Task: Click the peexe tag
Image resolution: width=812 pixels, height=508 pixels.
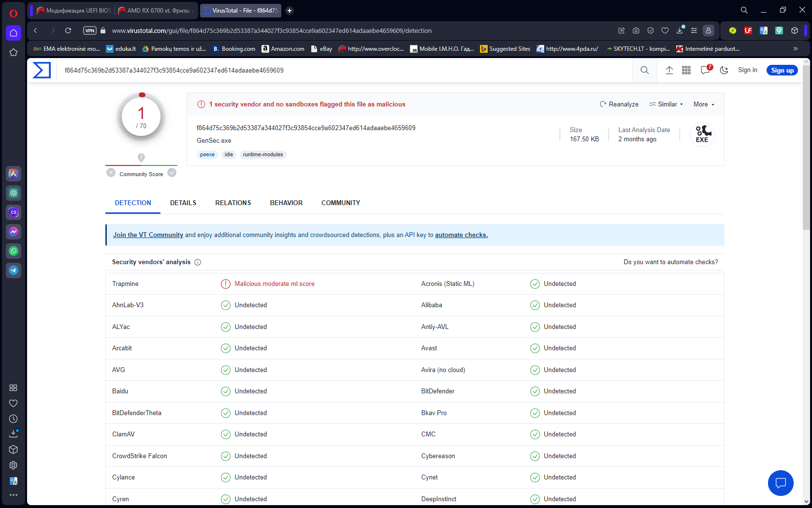Action: click(x=207, y=155)
